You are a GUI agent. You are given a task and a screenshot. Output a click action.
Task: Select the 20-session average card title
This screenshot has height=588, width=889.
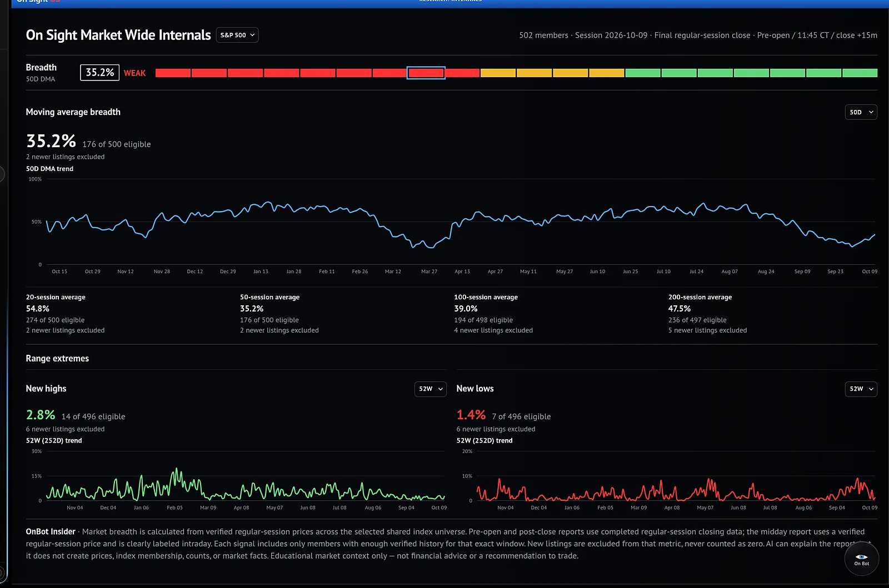(56, 297)
